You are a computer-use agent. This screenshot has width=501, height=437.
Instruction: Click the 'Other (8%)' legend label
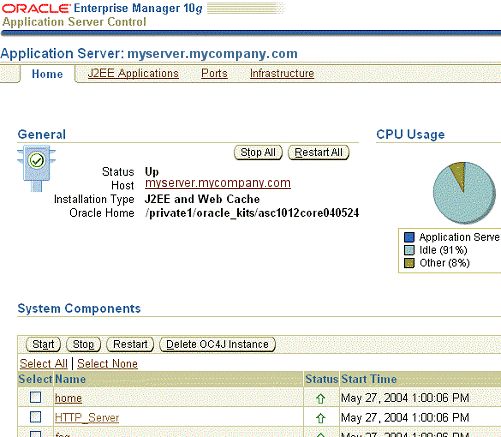click(x=444, y=263)
